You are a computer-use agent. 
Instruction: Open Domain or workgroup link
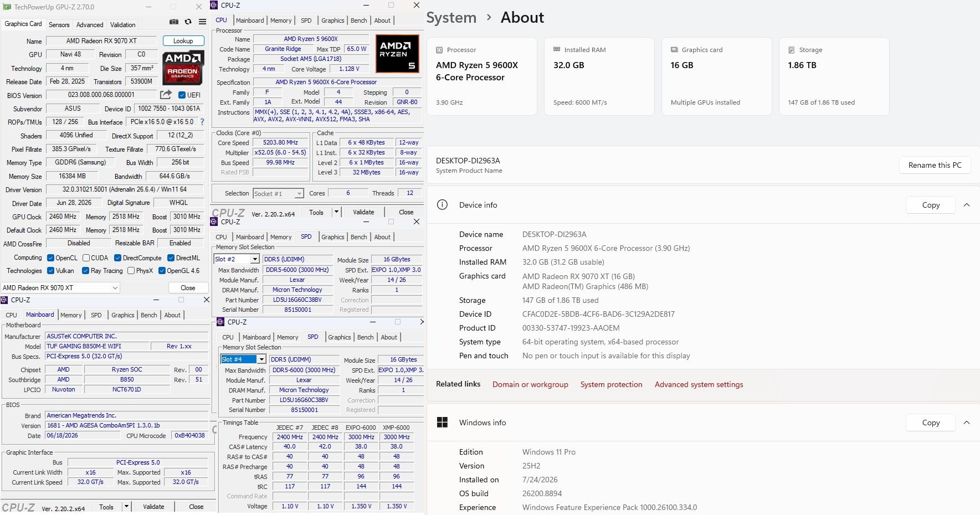530,384
